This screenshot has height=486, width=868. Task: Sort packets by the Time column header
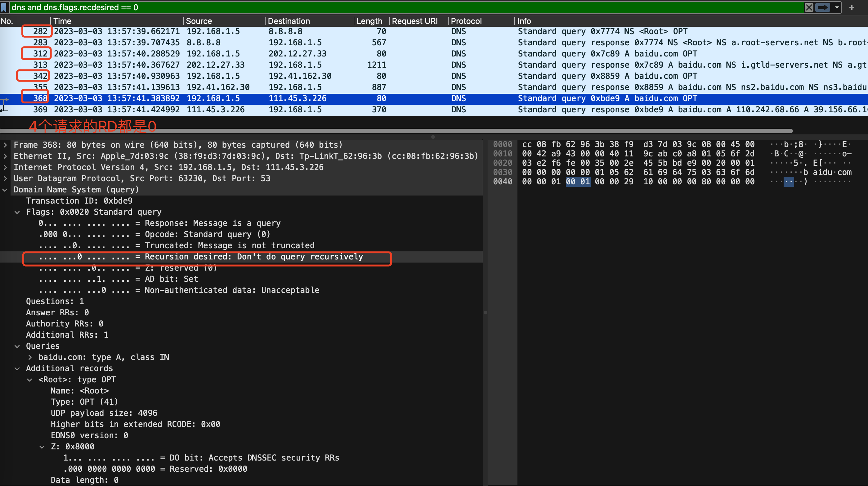[x=117, y=21]
